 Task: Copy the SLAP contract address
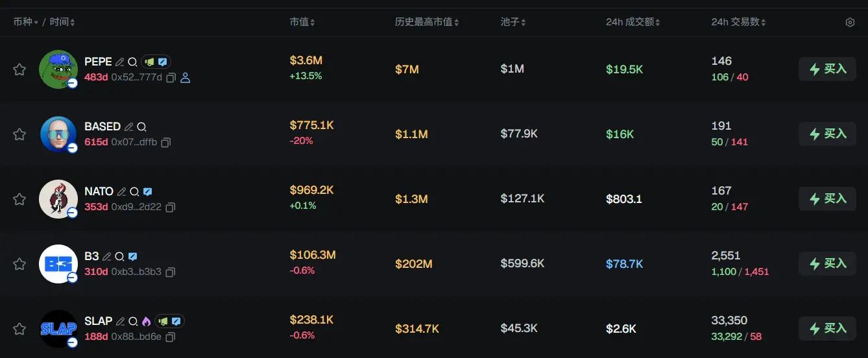tap(171, 337)
